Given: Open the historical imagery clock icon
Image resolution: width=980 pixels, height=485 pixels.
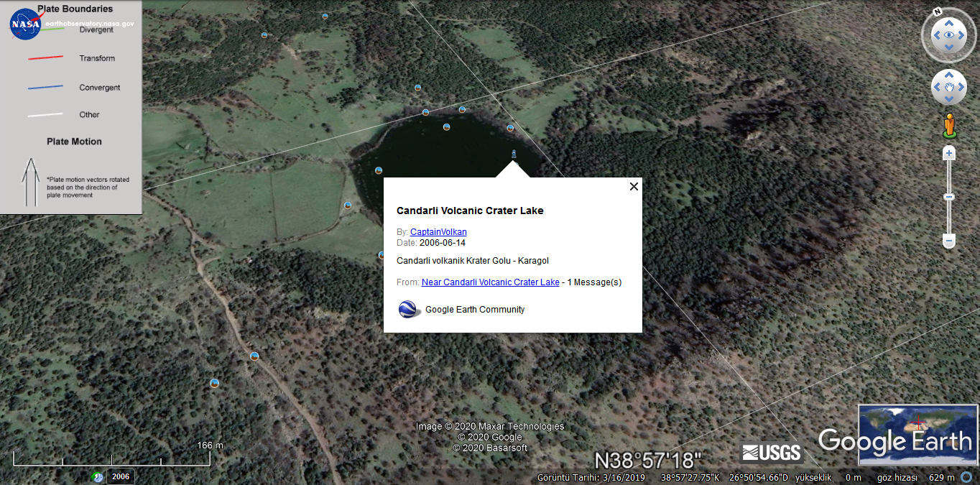Looking at the screenshot, I should (x=97, y=476).
